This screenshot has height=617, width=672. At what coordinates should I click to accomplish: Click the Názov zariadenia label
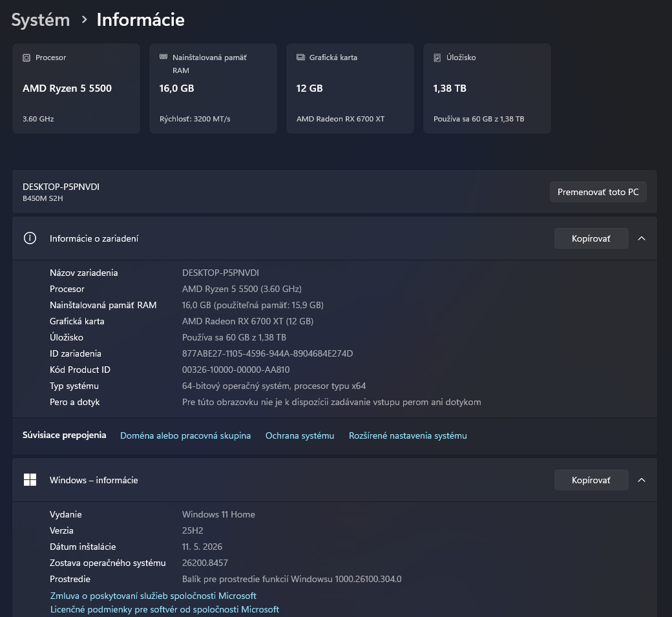coord(83,273)
